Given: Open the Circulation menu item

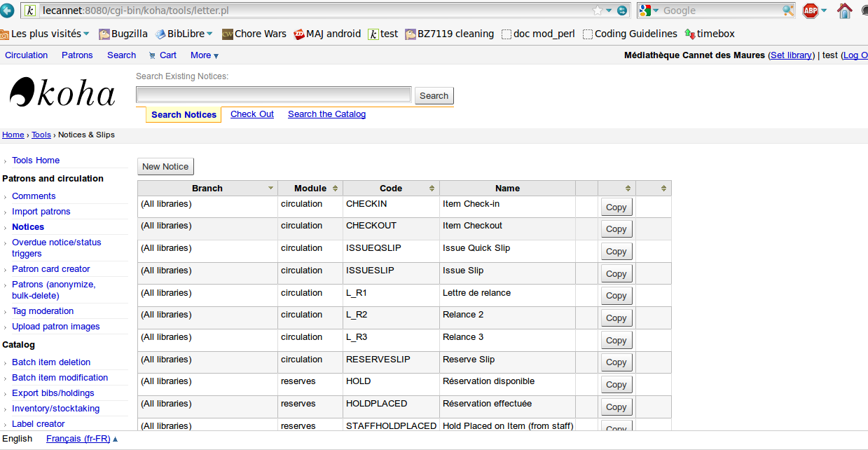Looking at the screenshot, I should coord(27,55).
